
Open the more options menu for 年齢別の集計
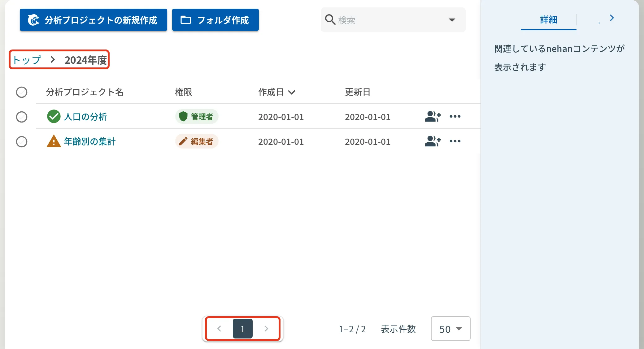click(455, 141)
